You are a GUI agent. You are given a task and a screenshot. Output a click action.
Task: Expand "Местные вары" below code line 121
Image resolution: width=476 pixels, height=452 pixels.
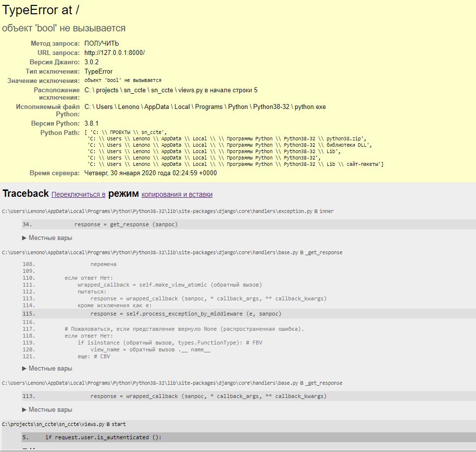(x=47, y=369)
